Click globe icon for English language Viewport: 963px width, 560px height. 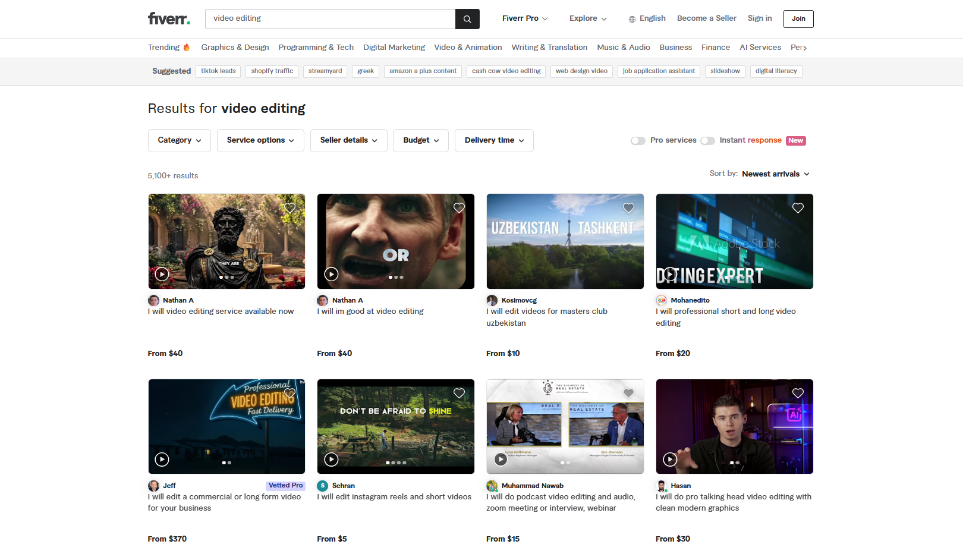pyautogui.click(x=632, y=19)
